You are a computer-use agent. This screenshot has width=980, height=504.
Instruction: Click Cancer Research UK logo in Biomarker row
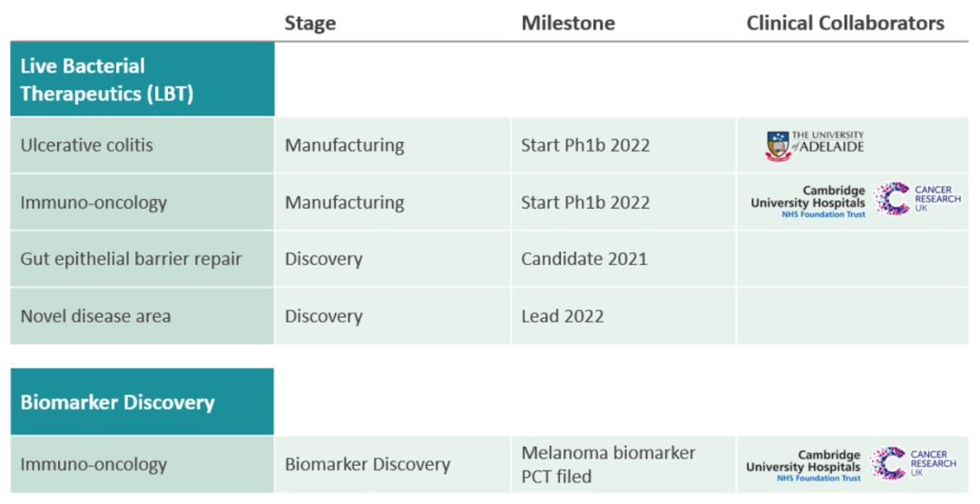coord(913,463)
